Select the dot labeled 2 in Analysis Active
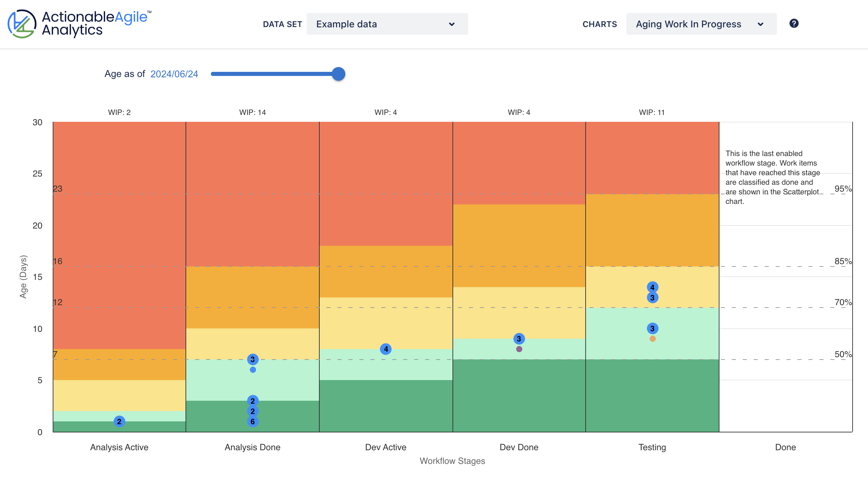Screen dimensions: 868x481 [x=119, y=422]
